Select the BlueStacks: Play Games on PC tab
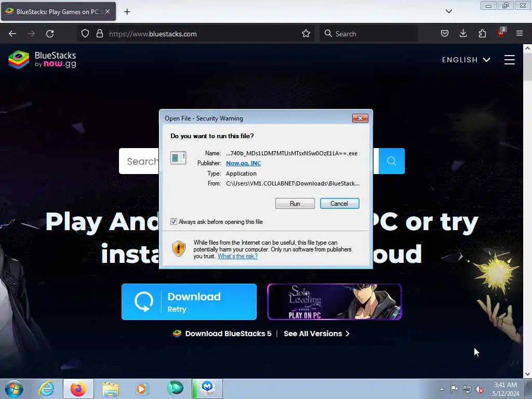 point(58,11)
